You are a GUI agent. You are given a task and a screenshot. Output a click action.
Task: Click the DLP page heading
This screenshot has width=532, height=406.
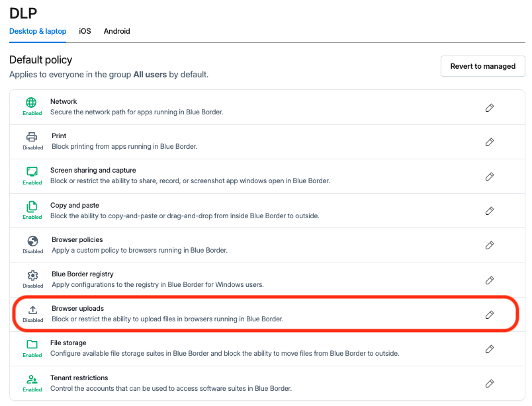tap(23, 13)
